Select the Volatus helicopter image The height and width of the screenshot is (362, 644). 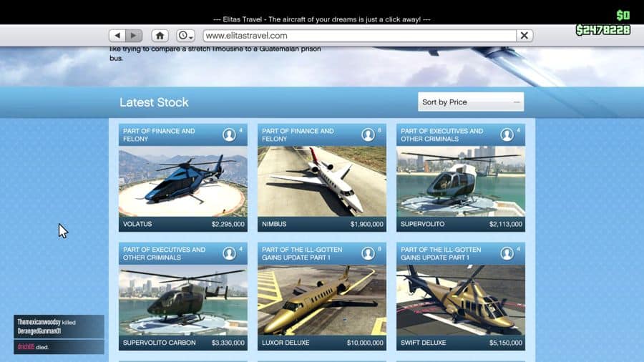183,181
